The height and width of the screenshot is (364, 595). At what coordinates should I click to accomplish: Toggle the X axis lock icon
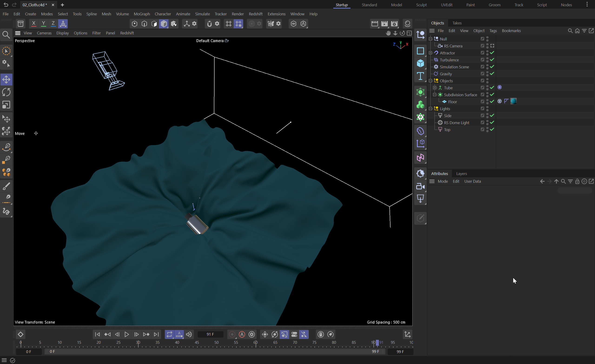click(33, 24)
